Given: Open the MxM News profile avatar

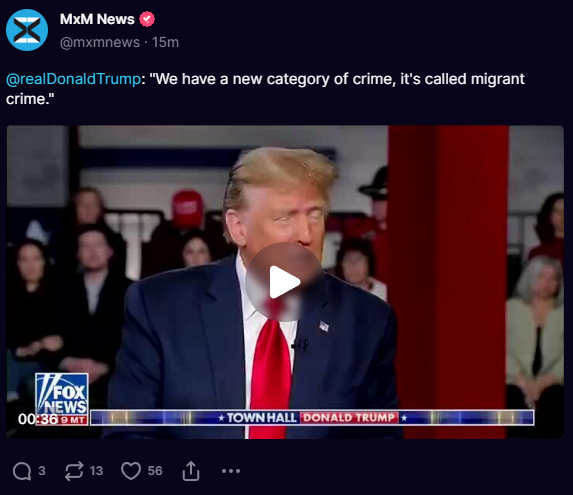Looking at the screenshot, I should tap(27, 30).
